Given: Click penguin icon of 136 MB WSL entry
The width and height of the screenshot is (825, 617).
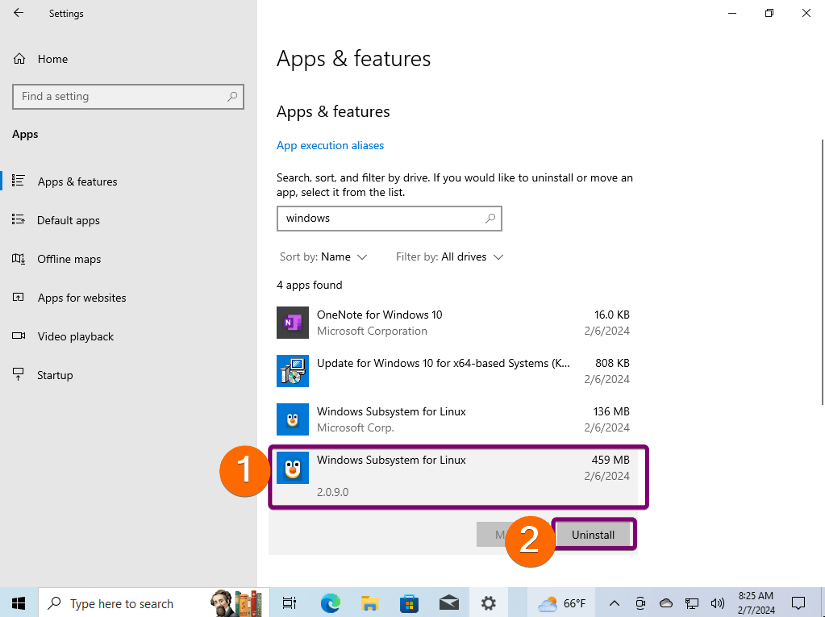Looking at the screenshot, I should click(x=293, y=419).
